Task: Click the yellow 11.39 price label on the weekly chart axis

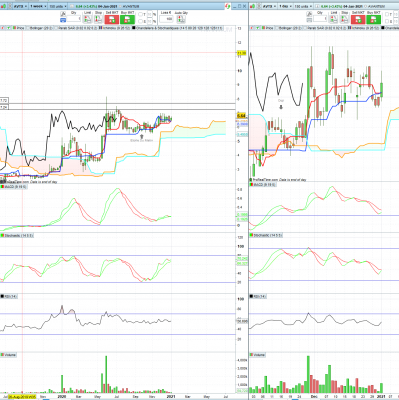Action: [242, 53]
